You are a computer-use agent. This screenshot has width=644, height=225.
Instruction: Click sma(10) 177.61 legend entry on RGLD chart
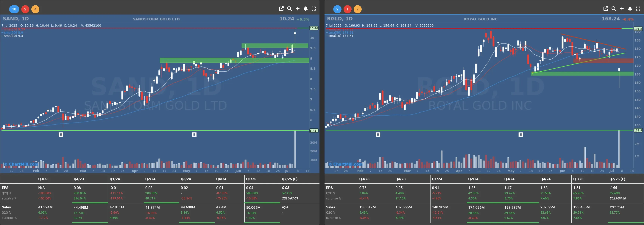339,36
